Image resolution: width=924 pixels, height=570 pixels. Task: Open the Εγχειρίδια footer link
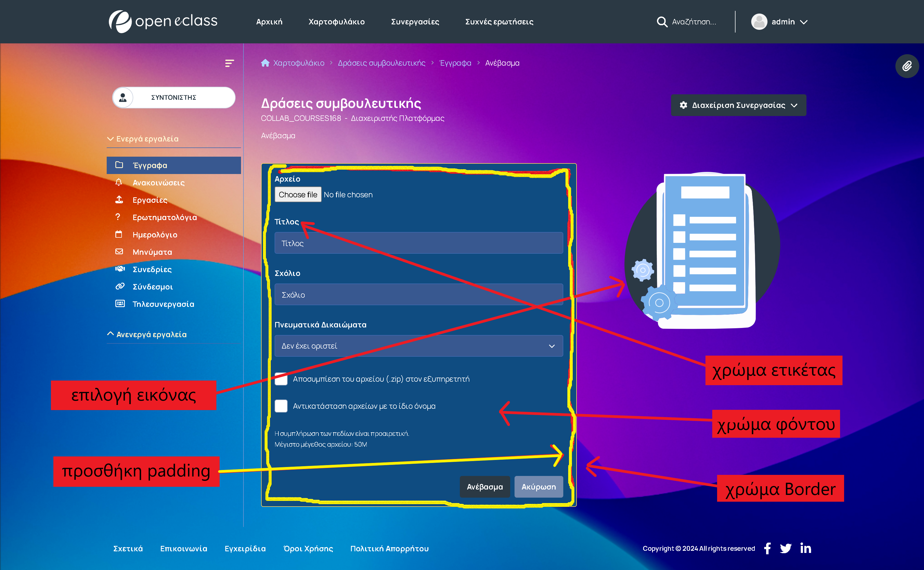[x=245, y=549]
